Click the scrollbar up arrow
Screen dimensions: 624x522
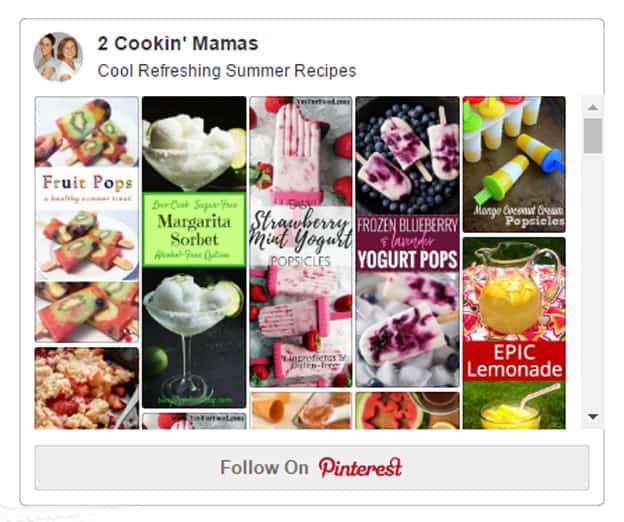coord(593,107)
